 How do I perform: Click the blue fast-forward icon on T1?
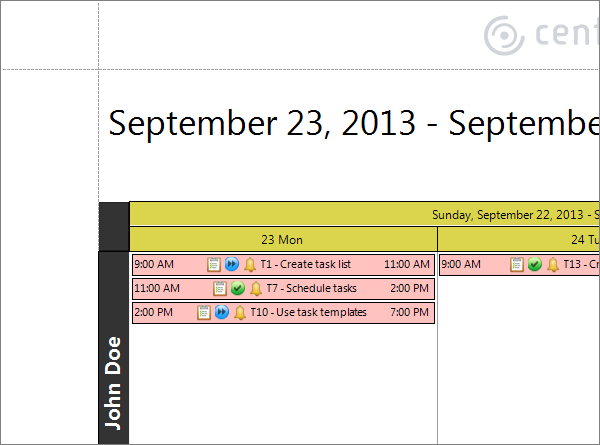click(231, 264)
